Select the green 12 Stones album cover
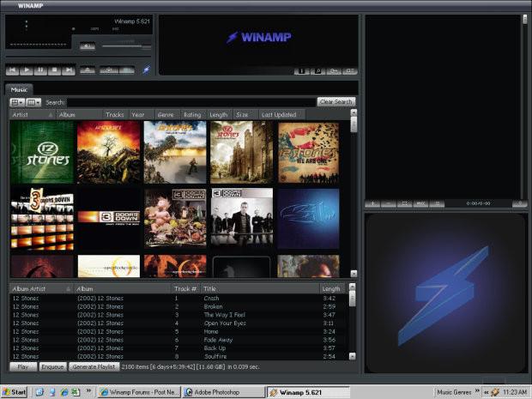Image resolution: width=532 pixels, height=399 pixels. point(42,153)
